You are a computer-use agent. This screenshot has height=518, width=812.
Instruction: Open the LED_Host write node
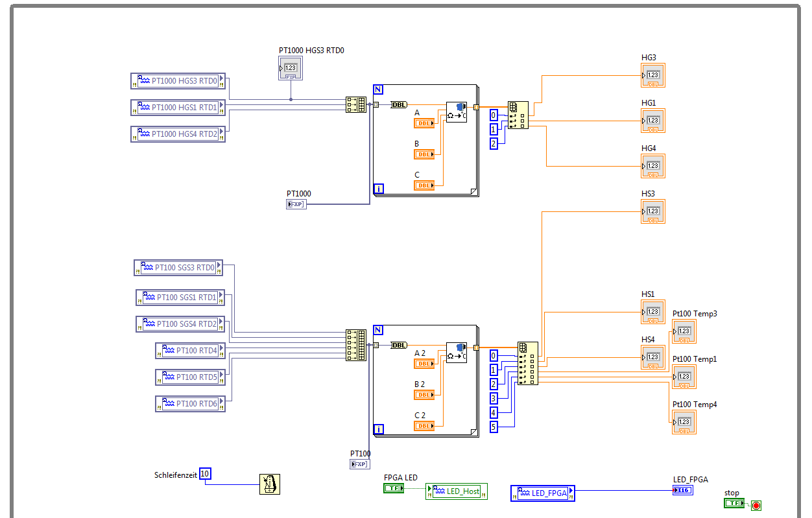(x=456, y=491)
